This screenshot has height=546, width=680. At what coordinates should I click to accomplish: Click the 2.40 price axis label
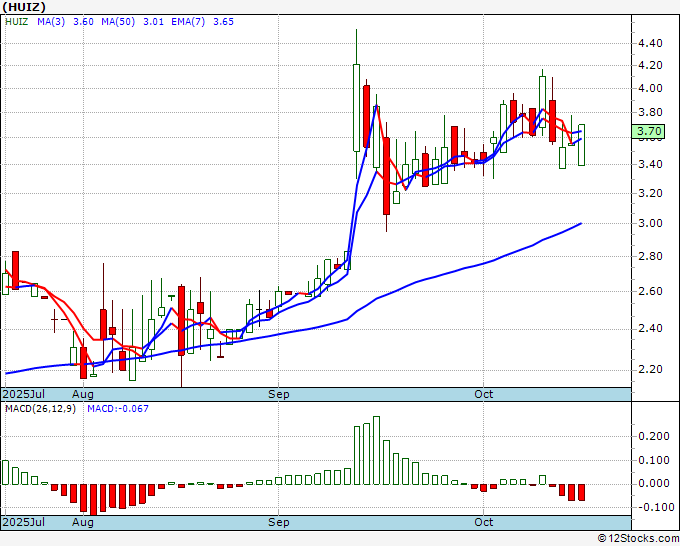coord(650,329)
